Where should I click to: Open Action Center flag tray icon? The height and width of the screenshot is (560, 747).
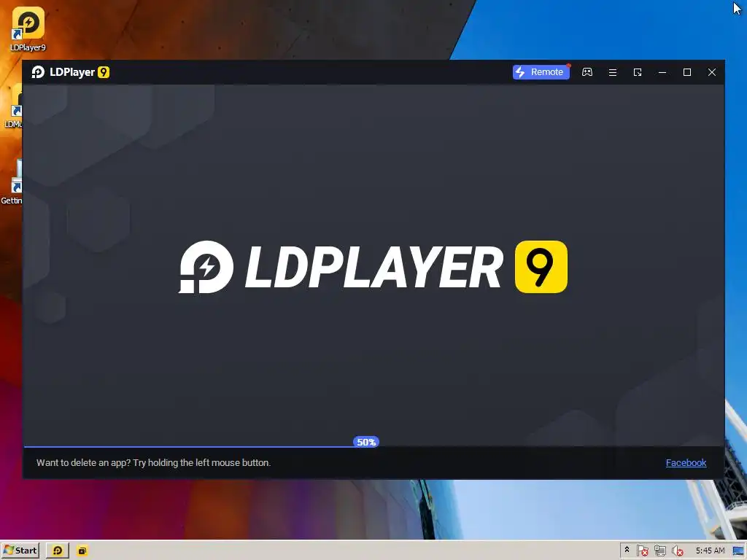click(642, 551)
